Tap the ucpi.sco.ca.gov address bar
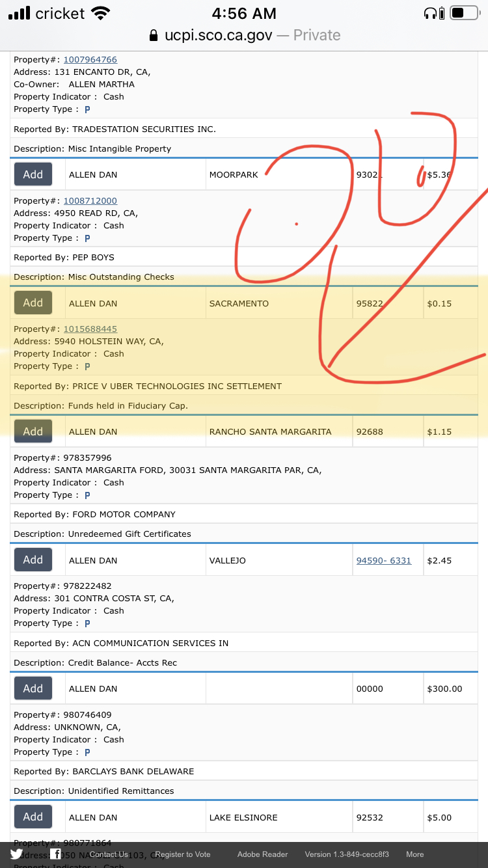This screenshot has width=488, height=868. [244, 35]
